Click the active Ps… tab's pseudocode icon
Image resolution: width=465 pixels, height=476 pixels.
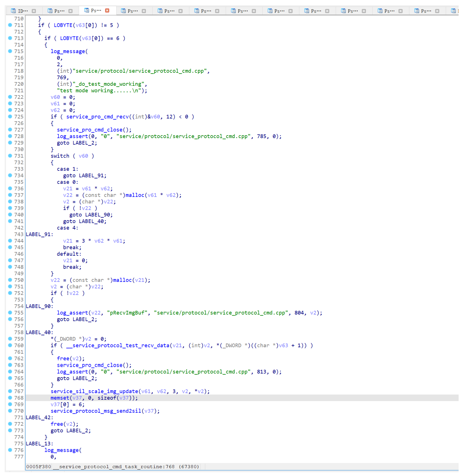86,11
